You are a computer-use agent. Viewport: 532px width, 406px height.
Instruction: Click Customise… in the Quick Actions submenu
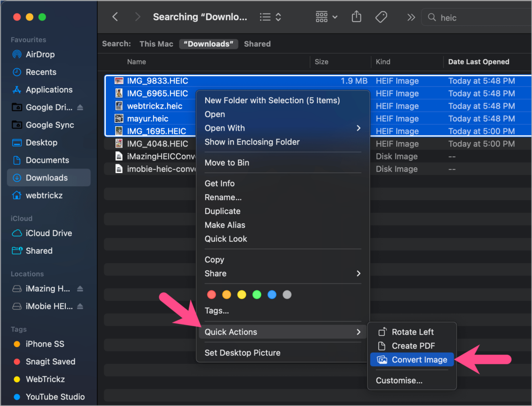point(399,380)
